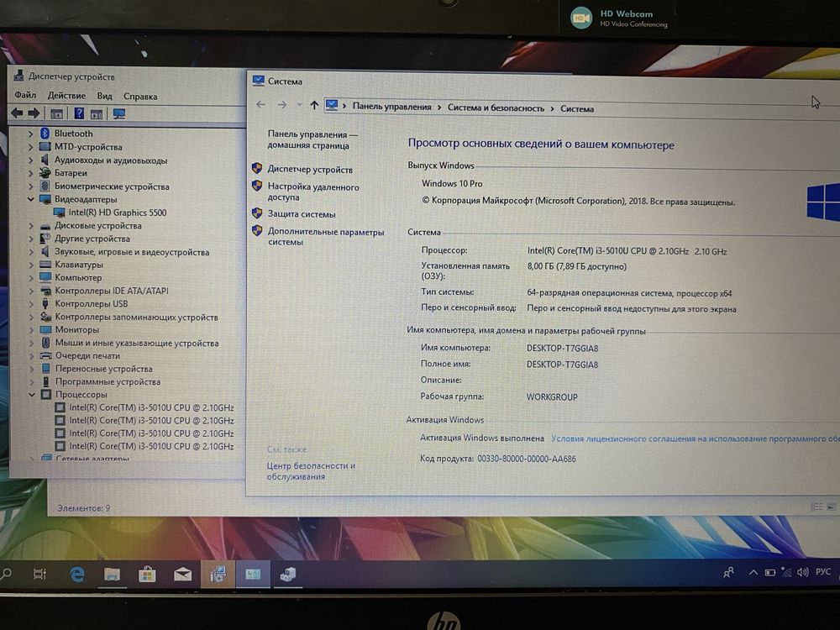Click the Task View icon on taskbar

point(40,575)
